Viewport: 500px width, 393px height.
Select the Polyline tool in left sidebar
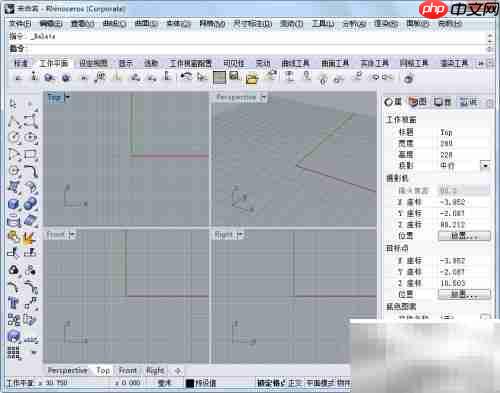coord(14,121)
